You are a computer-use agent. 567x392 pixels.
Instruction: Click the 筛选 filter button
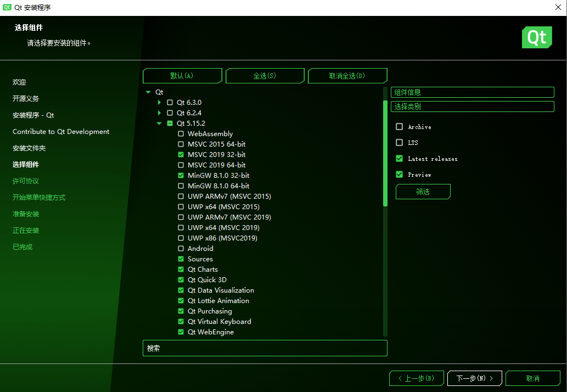click(x=423, y=191)
